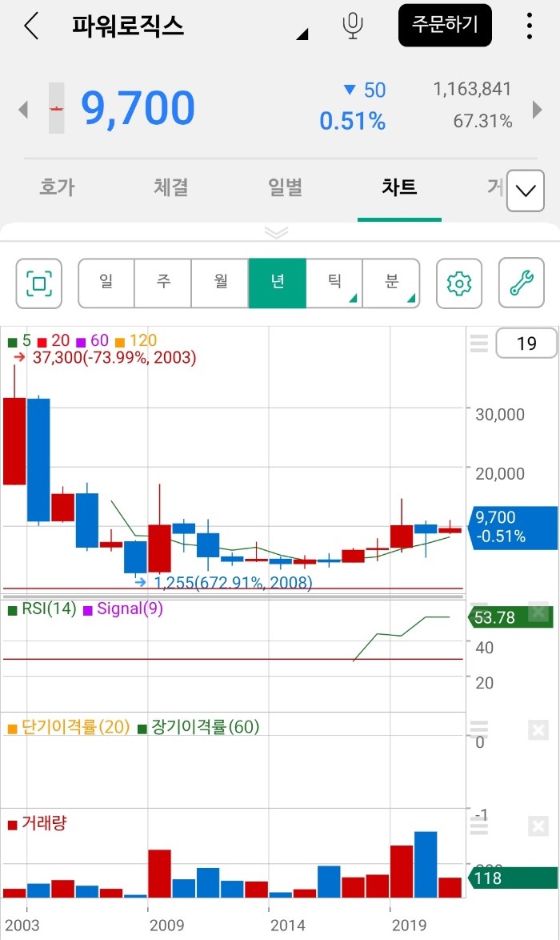Tap the 주문하기 order button
This screenshot has height=940, width=560.
click(445, 25)
